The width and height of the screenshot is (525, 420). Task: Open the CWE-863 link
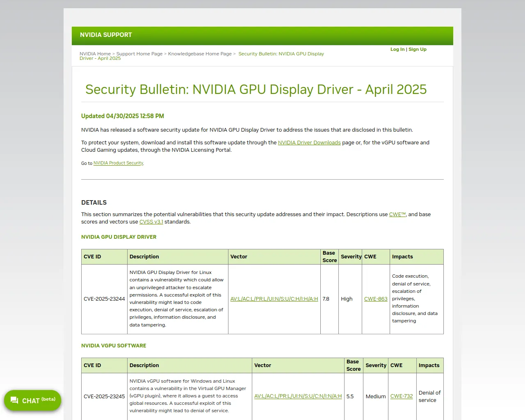tap(376, 299)
